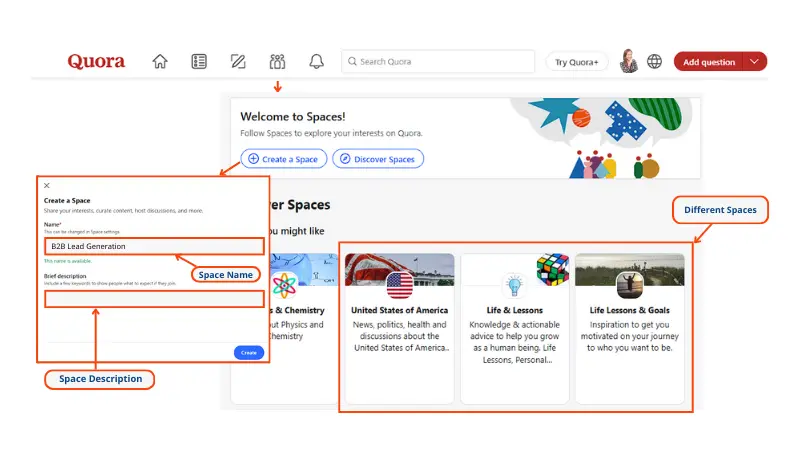
Task: Click the Discover Spaces button
Action: point(378,159)
